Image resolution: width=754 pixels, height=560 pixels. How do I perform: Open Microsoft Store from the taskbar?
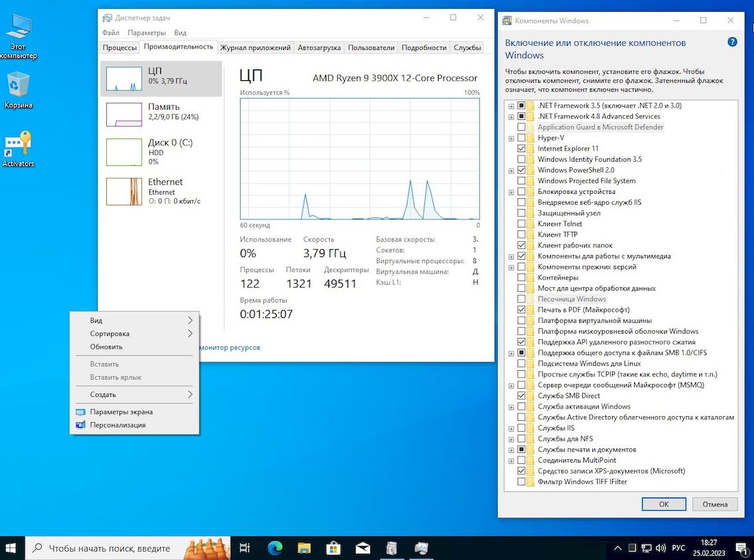[x=333, y=548]
